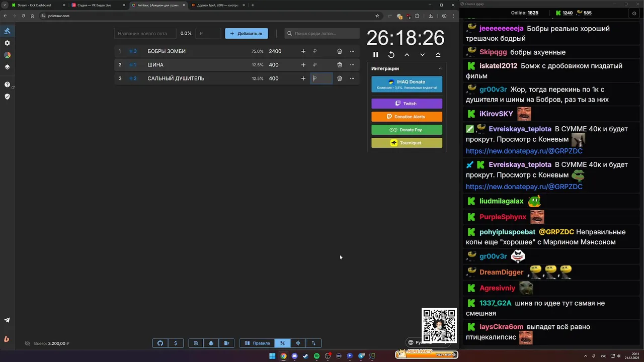Connect the Donation Alerts integration

pyautogui.click(x=407, y=117)
